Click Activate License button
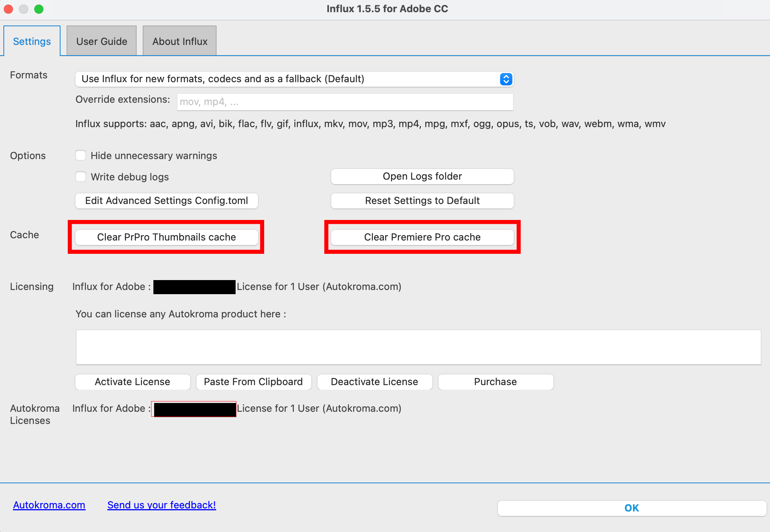The height and width of the screenshot is (532, 770). click(132, 382)
